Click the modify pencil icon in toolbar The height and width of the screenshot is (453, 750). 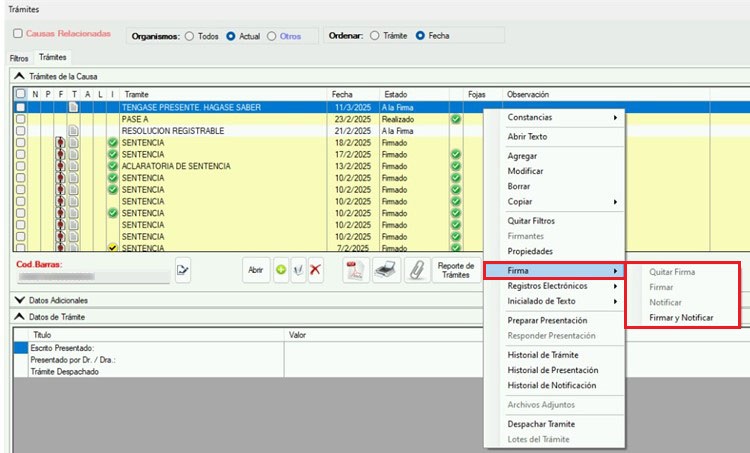297,270
